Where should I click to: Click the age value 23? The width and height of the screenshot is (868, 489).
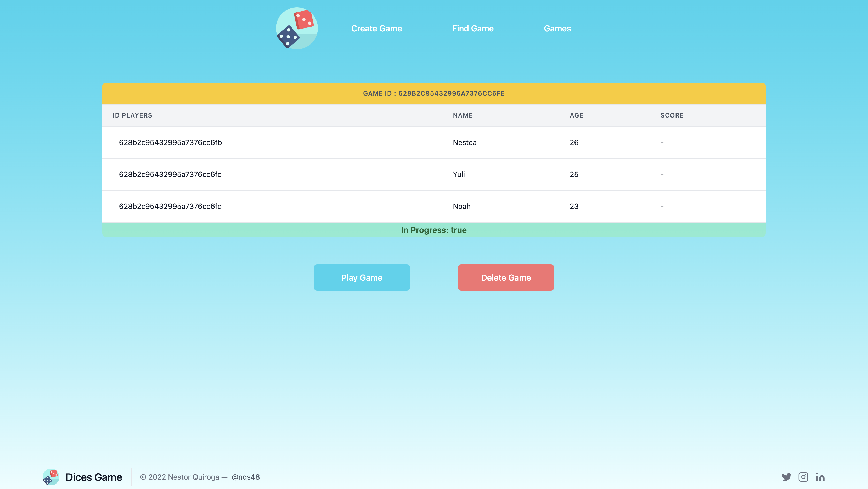tap(574, 206)
